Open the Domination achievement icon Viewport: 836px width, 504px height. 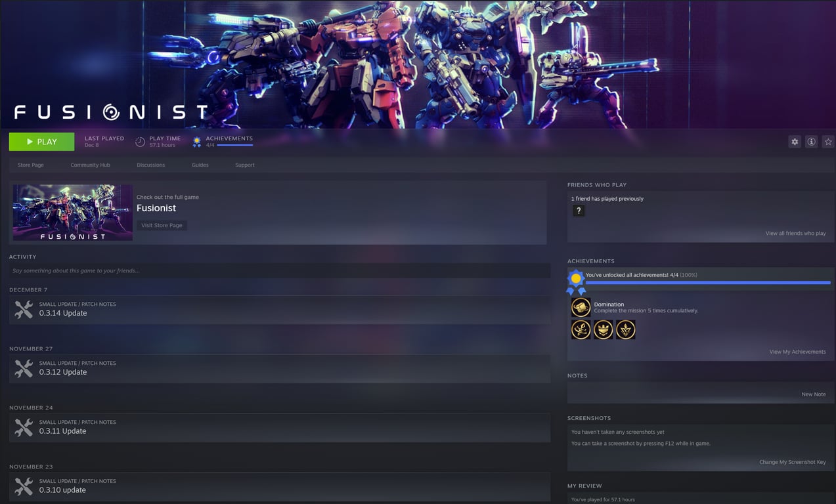pos(581,306)
